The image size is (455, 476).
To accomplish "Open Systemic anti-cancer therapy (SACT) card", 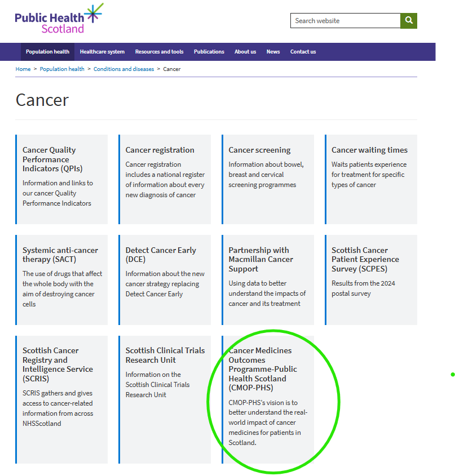I will [x=61, y=280].
